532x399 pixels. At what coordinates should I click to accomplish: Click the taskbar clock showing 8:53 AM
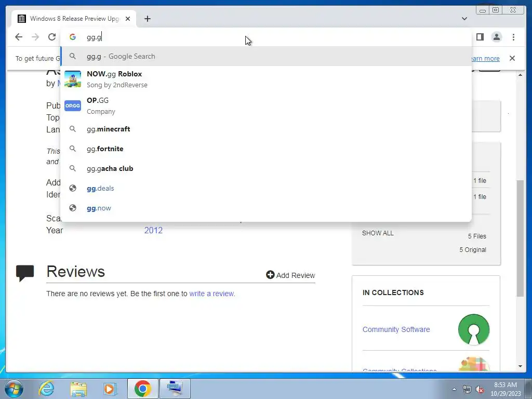(x=506, y=389)
